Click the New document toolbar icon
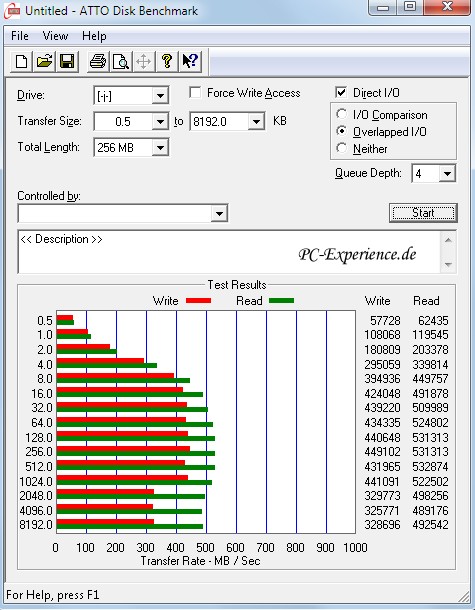 click(x=21, y=61)
